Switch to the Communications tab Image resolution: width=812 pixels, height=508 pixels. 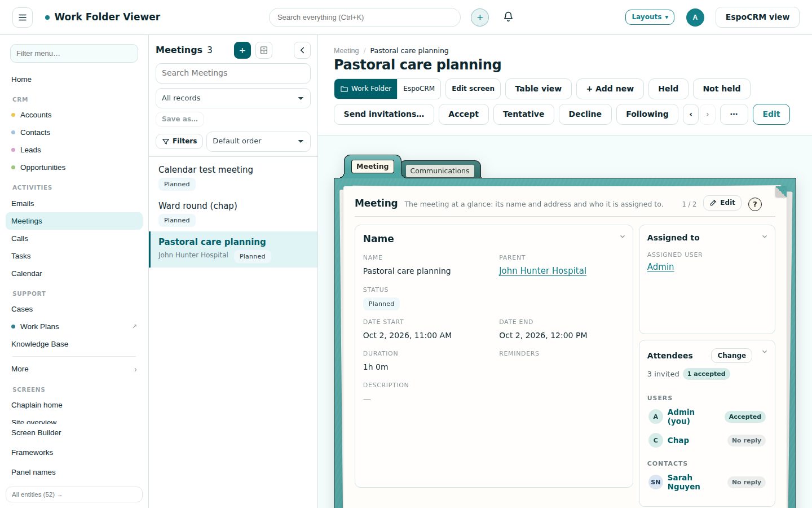440,170
